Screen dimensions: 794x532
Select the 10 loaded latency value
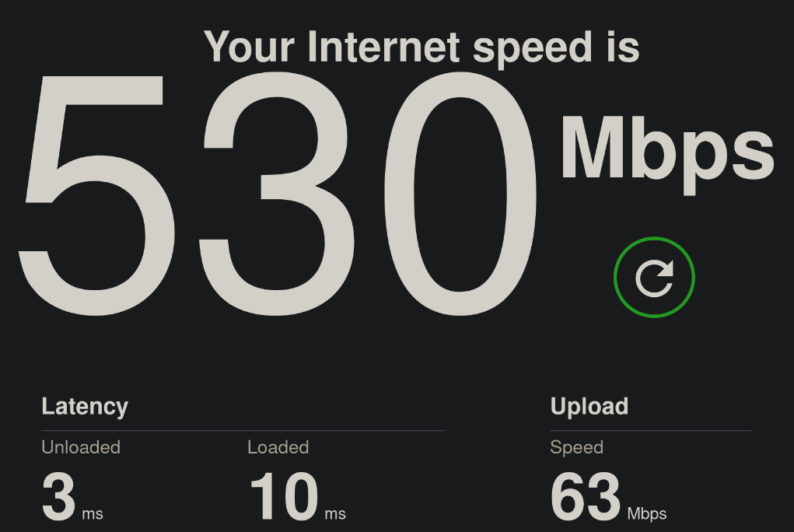(x=284, y=496)
